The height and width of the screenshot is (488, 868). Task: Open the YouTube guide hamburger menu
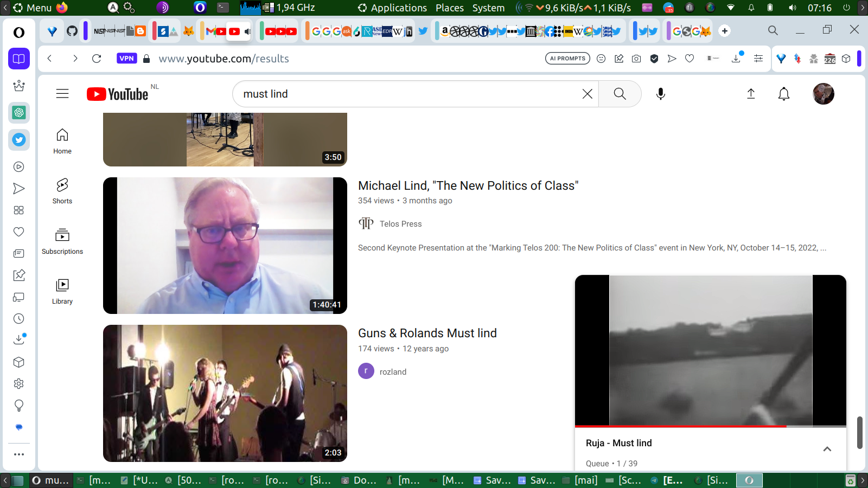[62, 94]
